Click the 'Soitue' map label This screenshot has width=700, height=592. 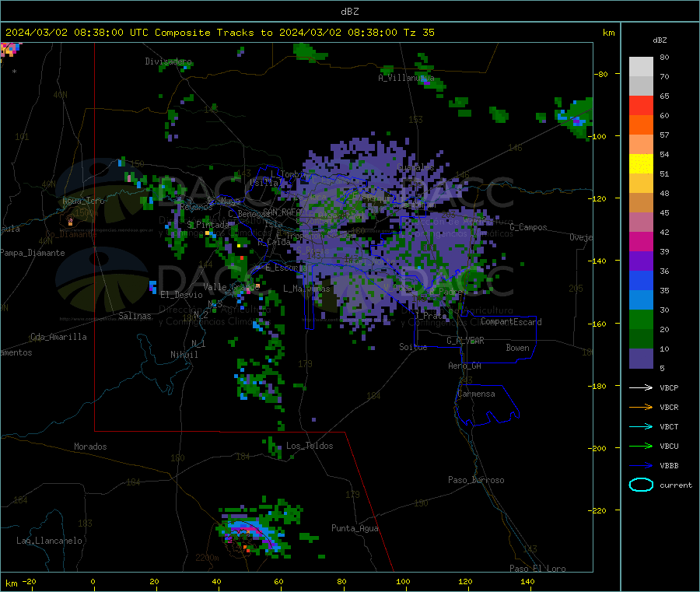coord(413,347)
